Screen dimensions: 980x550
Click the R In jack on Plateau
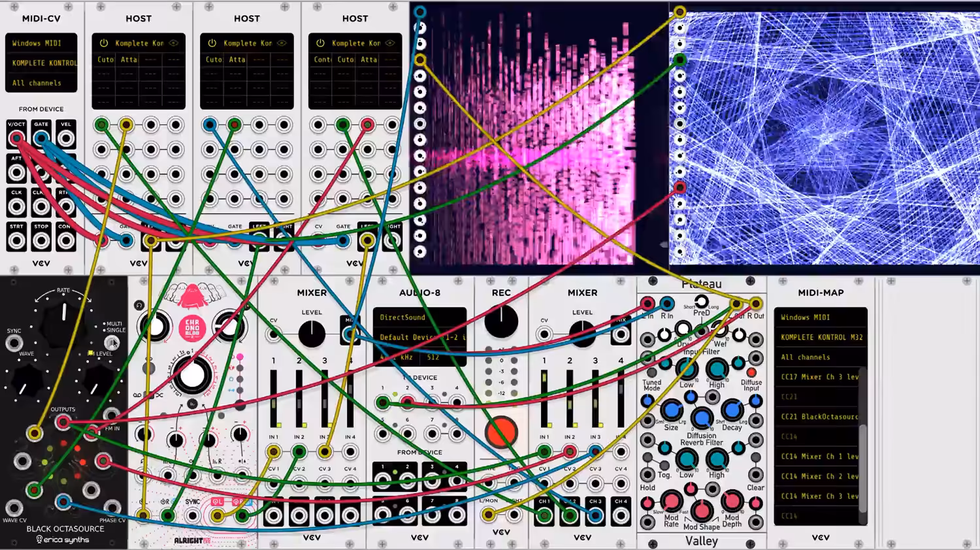[667, 303]
